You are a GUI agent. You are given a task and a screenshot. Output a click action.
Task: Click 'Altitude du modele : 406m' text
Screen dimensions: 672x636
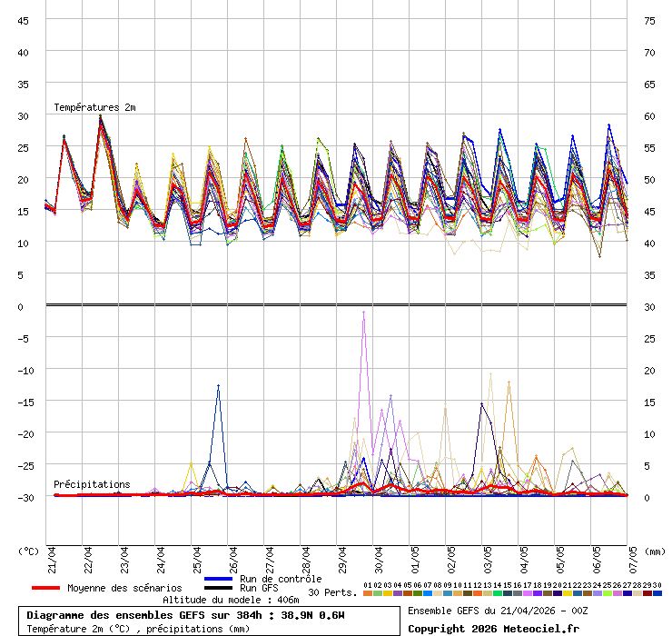point(231,600)
